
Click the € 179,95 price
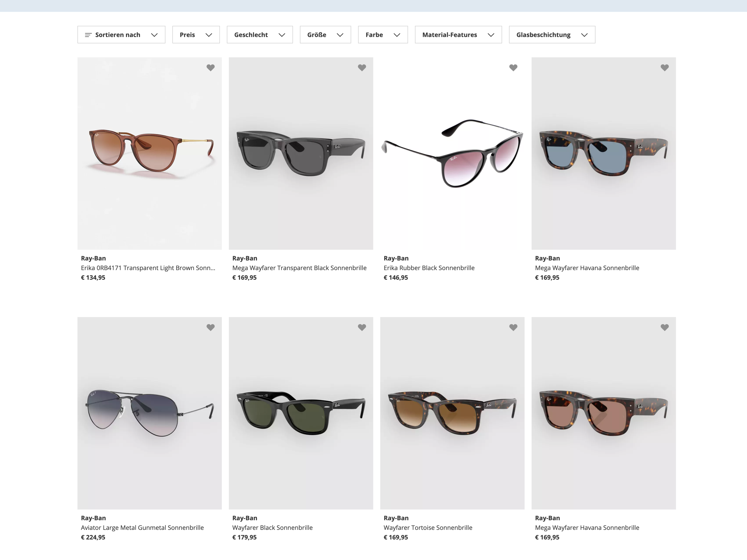pyautogui.click(x=244, y=537)
